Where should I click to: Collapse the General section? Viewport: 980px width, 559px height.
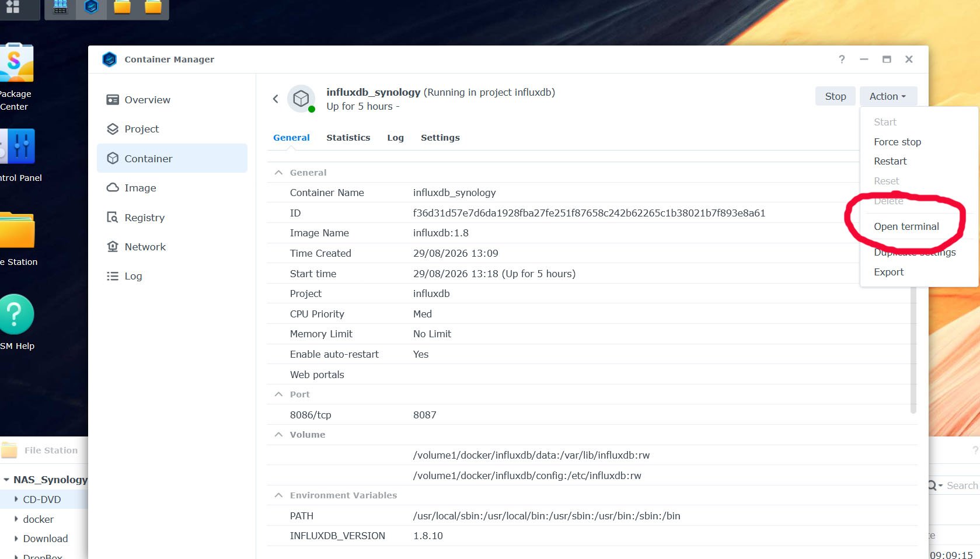pos(279,173)
